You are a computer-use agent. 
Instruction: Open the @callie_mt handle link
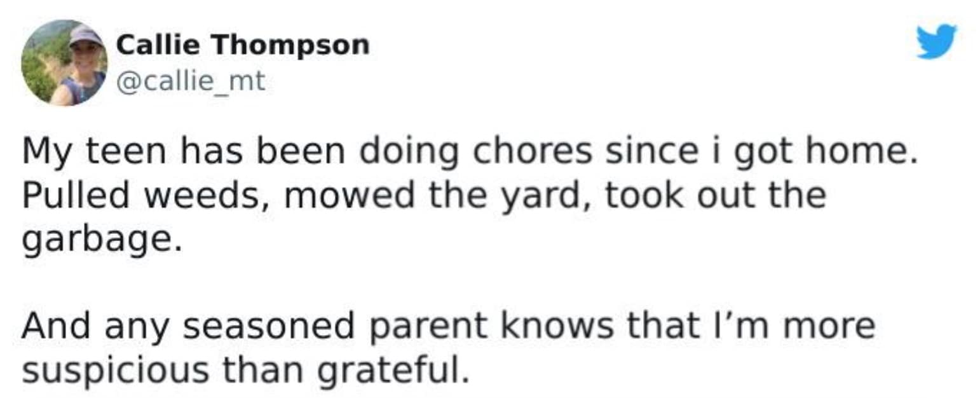click(x=190, y=81)
